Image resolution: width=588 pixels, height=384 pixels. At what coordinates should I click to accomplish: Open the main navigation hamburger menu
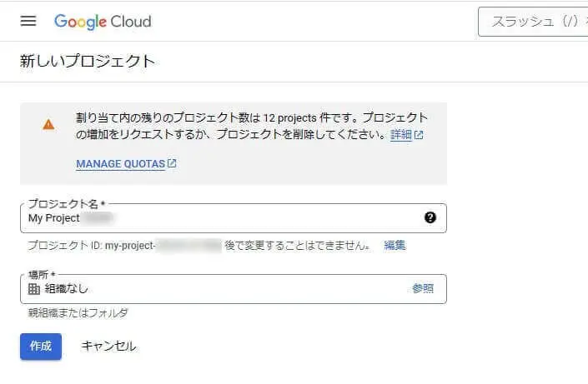pyautogui.click(x=28, y=21)
